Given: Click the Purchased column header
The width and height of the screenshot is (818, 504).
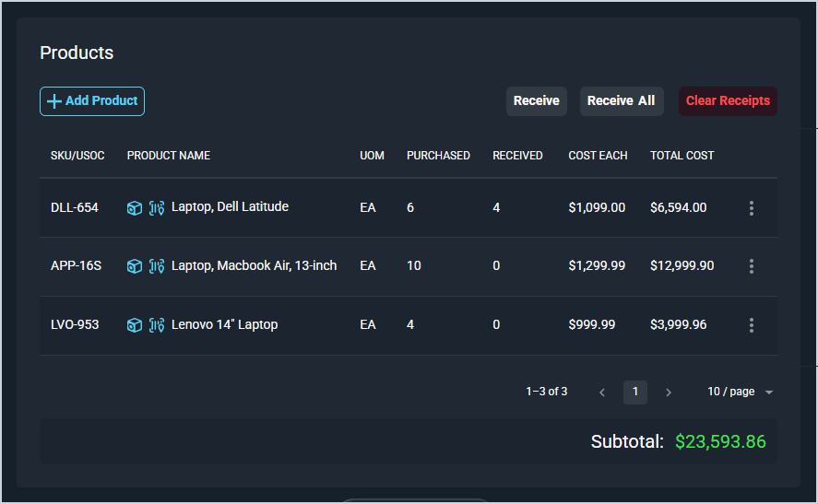Looking at the screenshot, I should coord(438,156).
